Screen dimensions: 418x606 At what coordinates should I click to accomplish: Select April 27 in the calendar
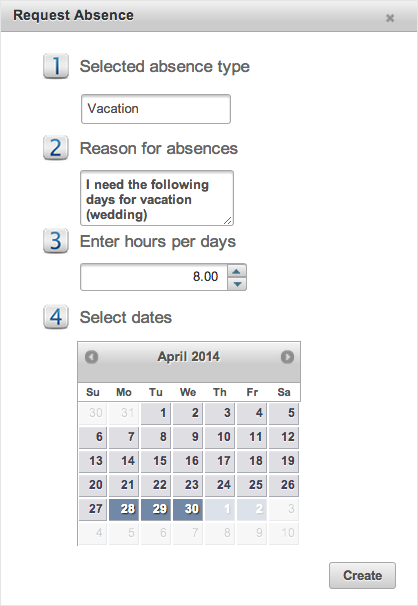[93, 509]
